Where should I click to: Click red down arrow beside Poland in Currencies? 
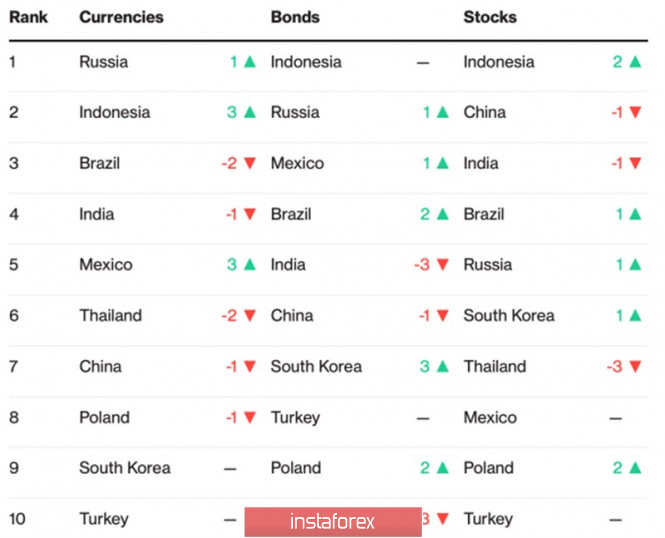[x=250, y=418]
